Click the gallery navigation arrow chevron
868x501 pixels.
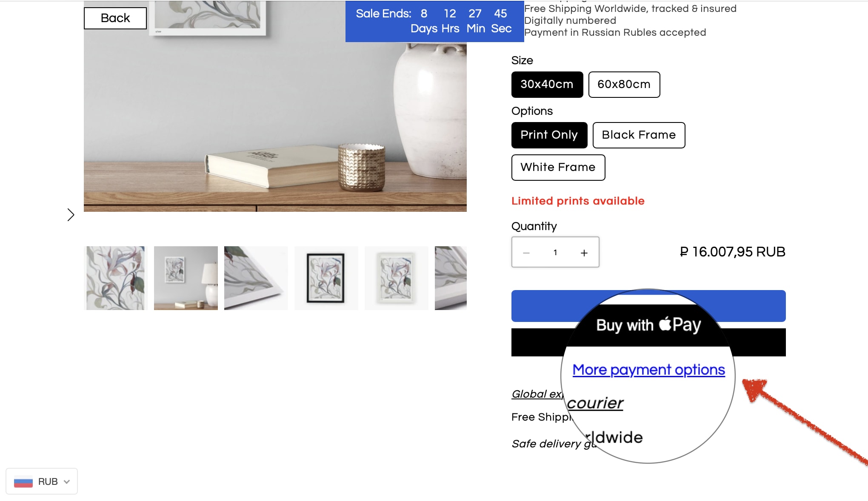(71, 215)
